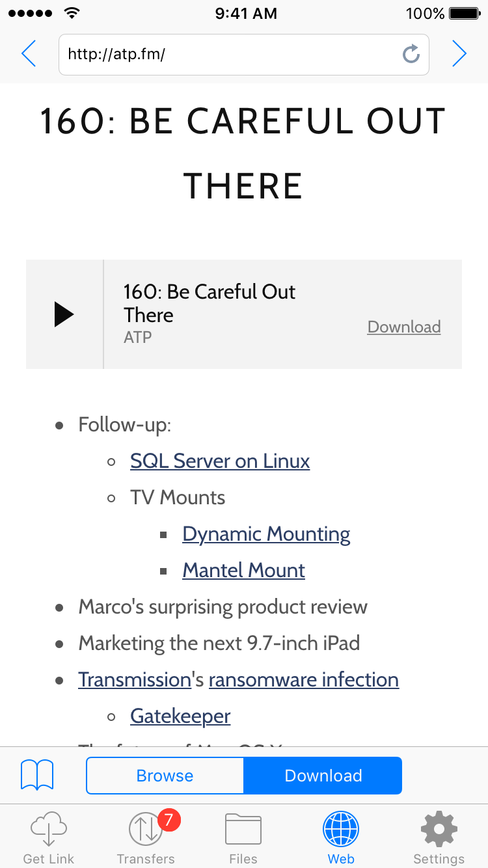488x868 pixels.
Task: Open the Transmission link
Action: click(134, 680)
